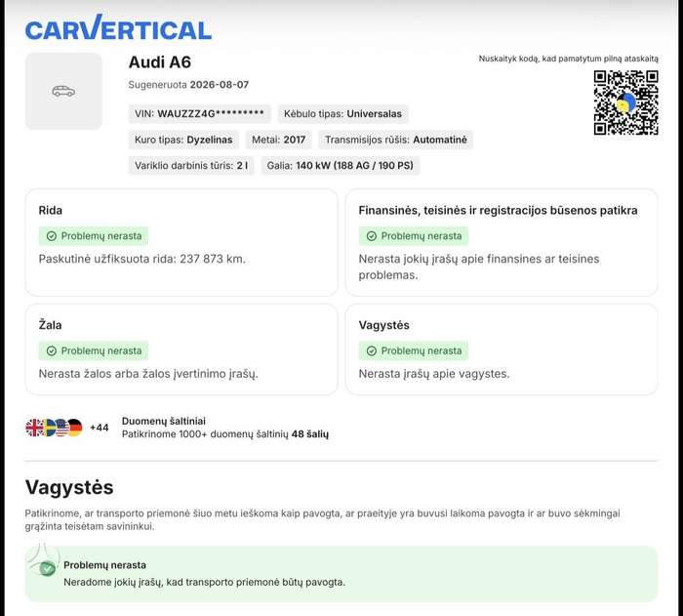Click the German flag icon
Screen dimensions: 683x616
[x=75, y=428]
